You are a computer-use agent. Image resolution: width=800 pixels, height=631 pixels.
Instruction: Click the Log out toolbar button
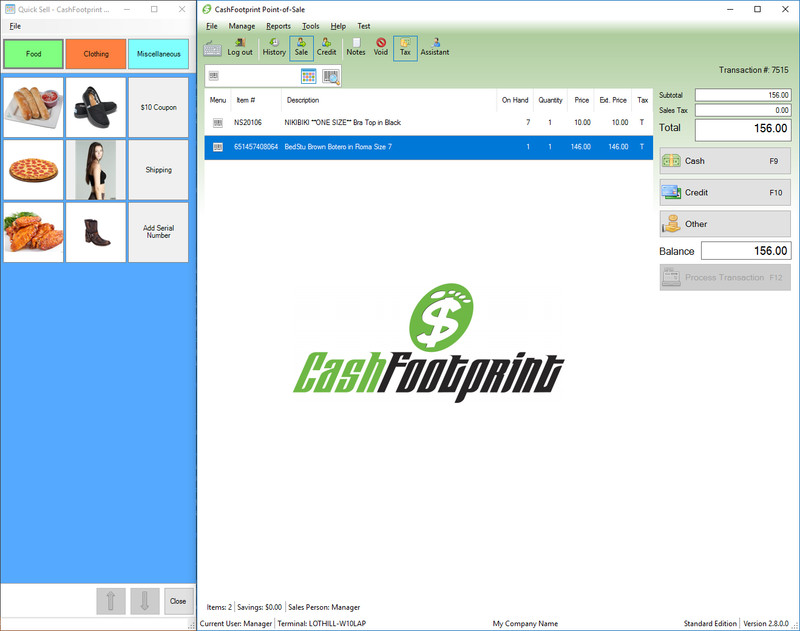coord(240,48)
